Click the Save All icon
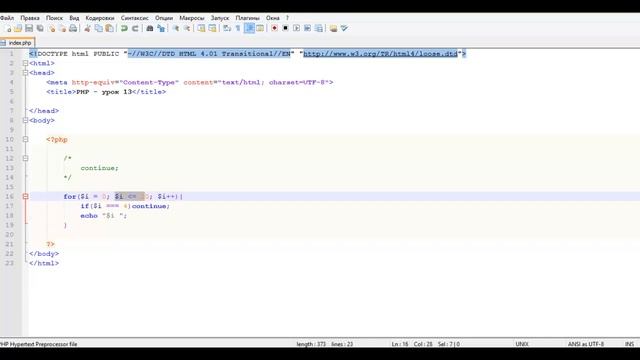Image resolution: width=640 pixels, height=360 pixels. 40,29
